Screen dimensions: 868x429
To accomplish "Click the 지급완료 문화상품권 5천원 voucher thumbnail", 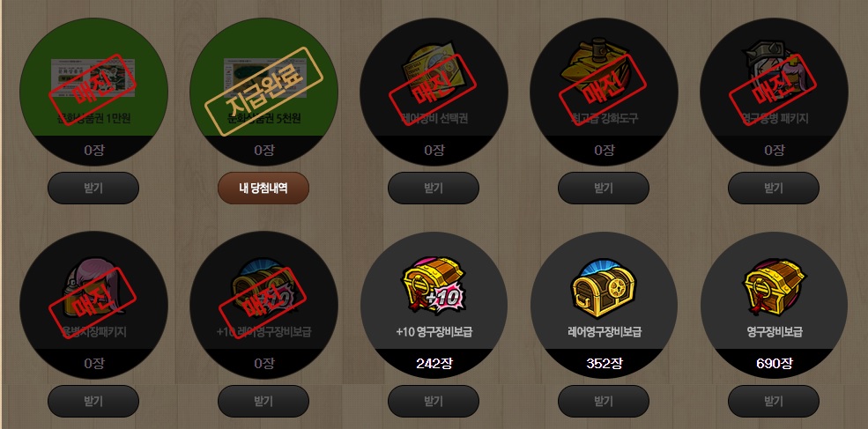I will click(264, 78).
